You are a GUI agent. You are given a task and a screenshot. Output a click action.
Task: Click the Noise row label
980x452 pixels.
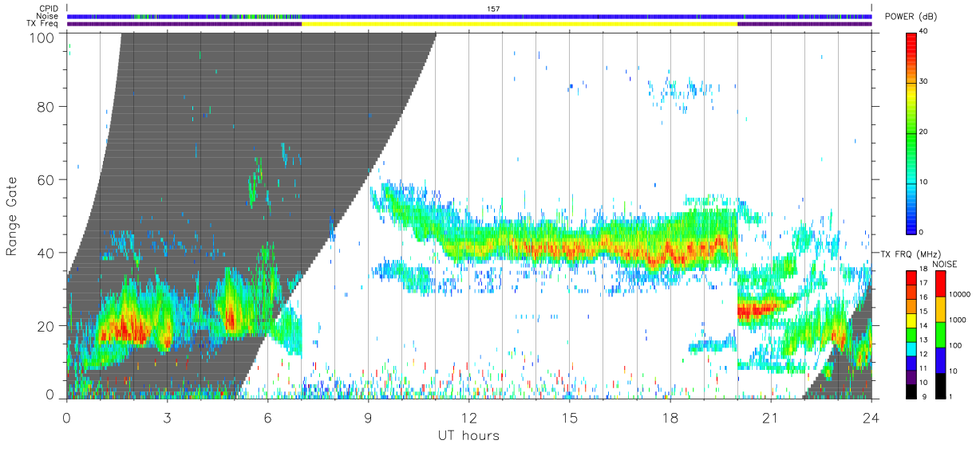coord(46,16)
